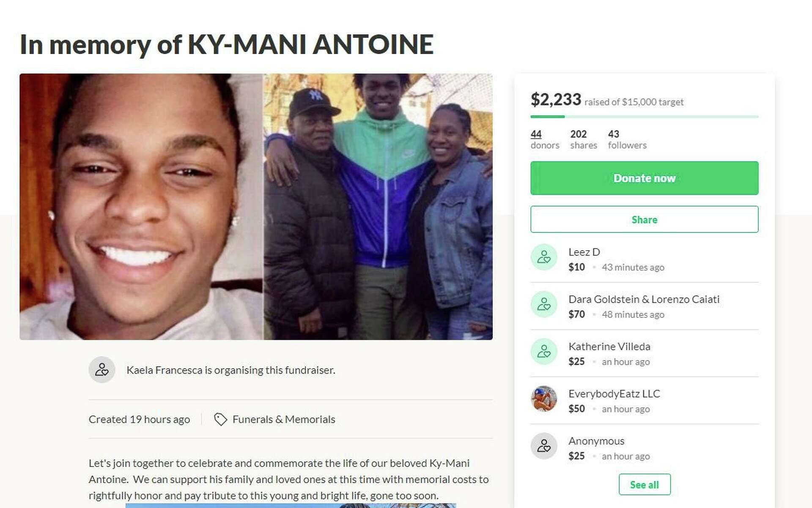The width and height of the screenshot is (812, 508).
Task: Click the Anonymous donor avatar icon
Action: coord(544,446)
